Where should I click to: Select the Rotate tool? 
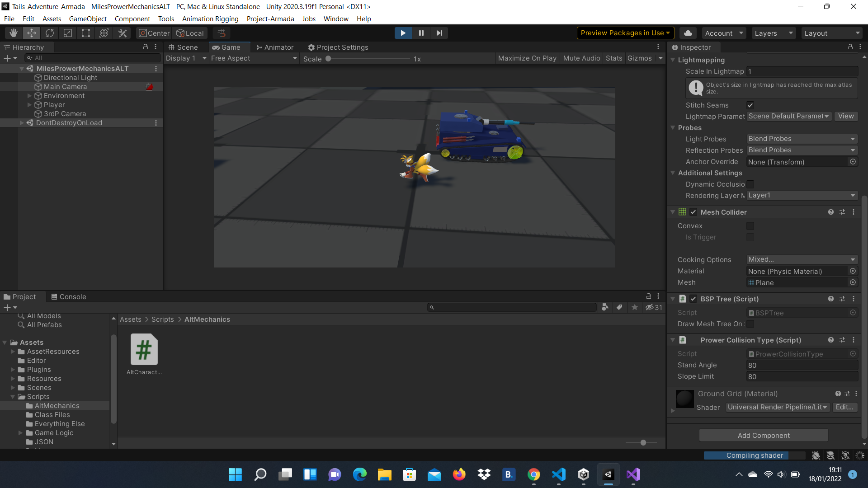[x=50, y=33]
